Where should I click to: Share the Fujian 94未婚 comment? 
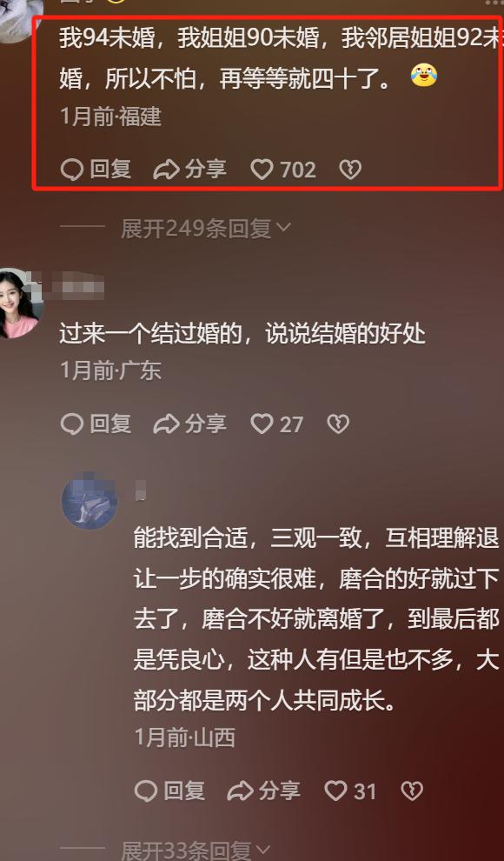tap(189, 169)
